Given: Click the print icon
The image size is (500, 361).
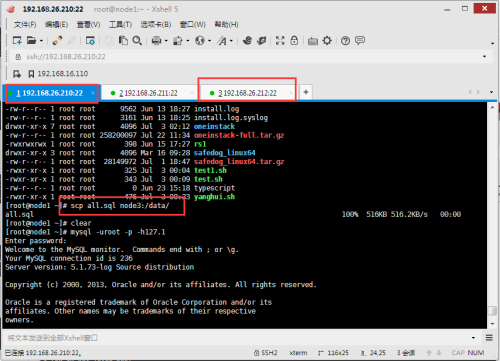Looking at the screenshot, I should 156,41.
